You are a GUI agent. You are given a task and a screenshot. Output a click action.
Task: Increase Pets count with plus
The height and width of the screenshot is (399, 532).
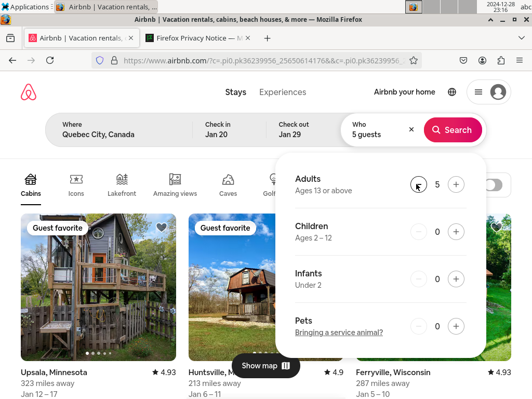(x=456, y=326)
